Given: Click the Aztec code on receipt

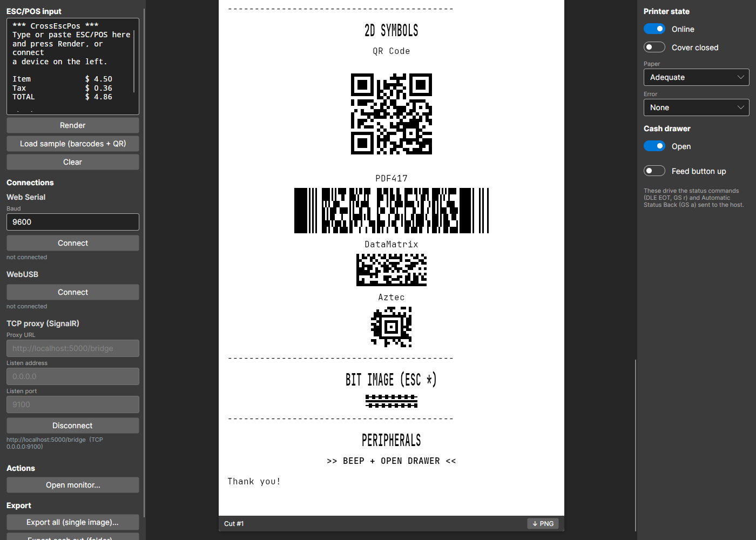Looking at the screenshot, I should (391, 327).
